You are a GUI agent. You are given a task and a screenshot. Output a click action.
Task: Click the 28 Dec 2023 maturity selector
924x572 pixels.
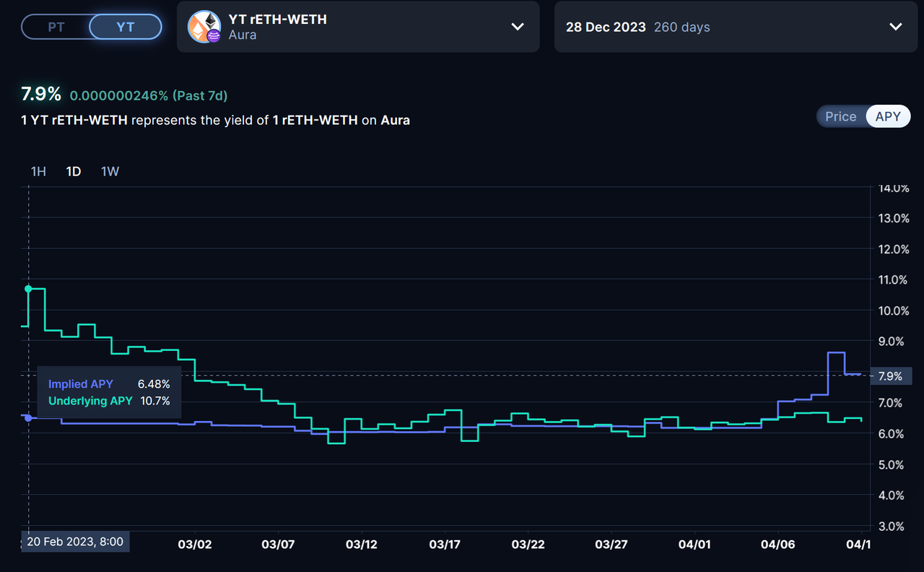(x=637, y=27)
